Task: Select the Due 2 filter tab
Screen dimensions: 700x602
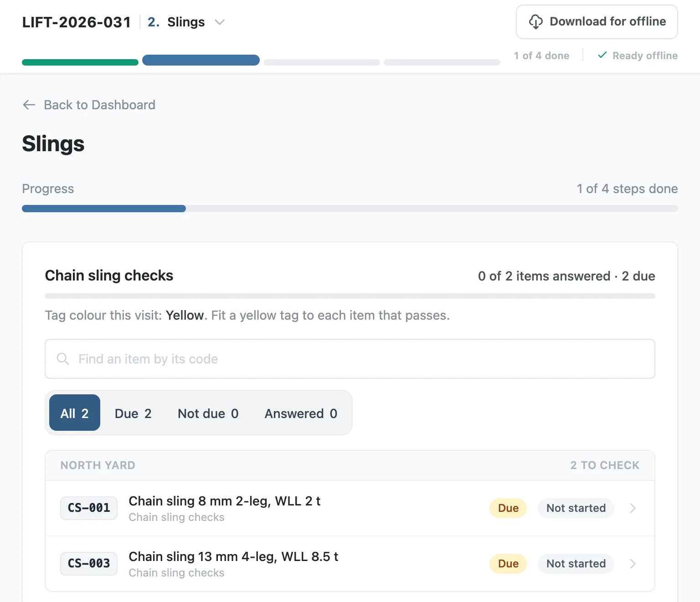Action: [133, 413]
